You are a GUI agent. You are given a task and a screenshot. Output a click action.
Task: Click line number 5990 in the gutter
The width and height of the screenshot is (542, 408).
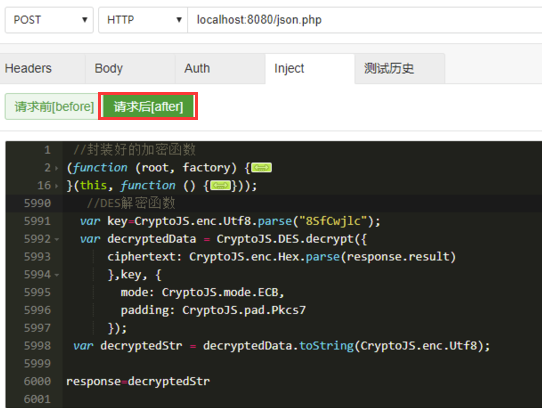click(37, 203)
